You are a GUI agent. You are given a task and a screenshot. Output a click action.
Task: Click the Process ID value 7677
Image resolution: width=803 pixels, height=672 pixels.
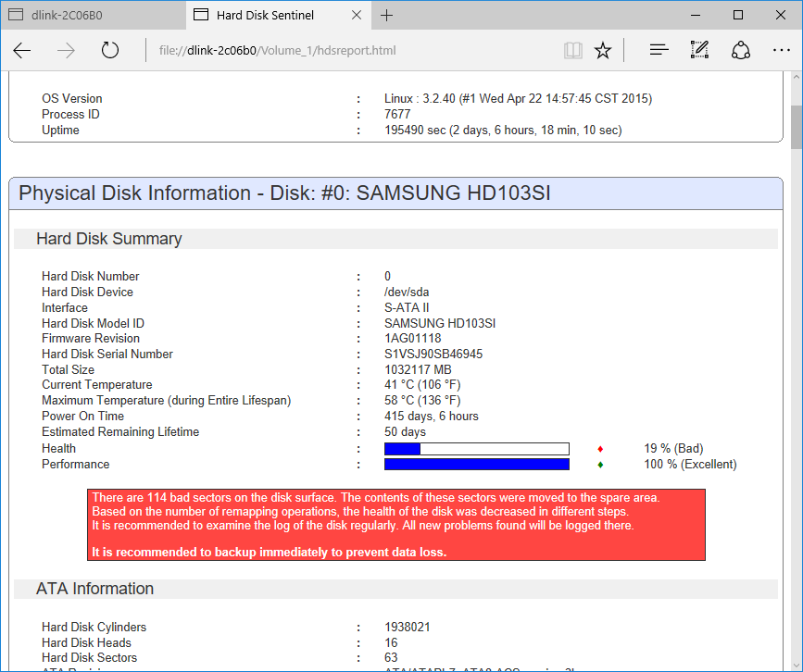tap(397, 114)
